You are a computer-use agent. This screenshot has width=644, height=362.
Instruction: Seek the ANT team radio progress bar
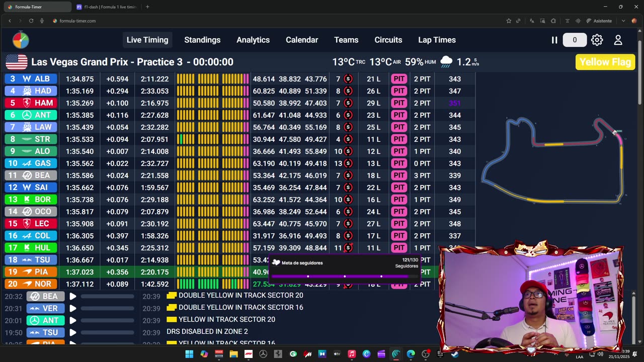coord(107,320)
